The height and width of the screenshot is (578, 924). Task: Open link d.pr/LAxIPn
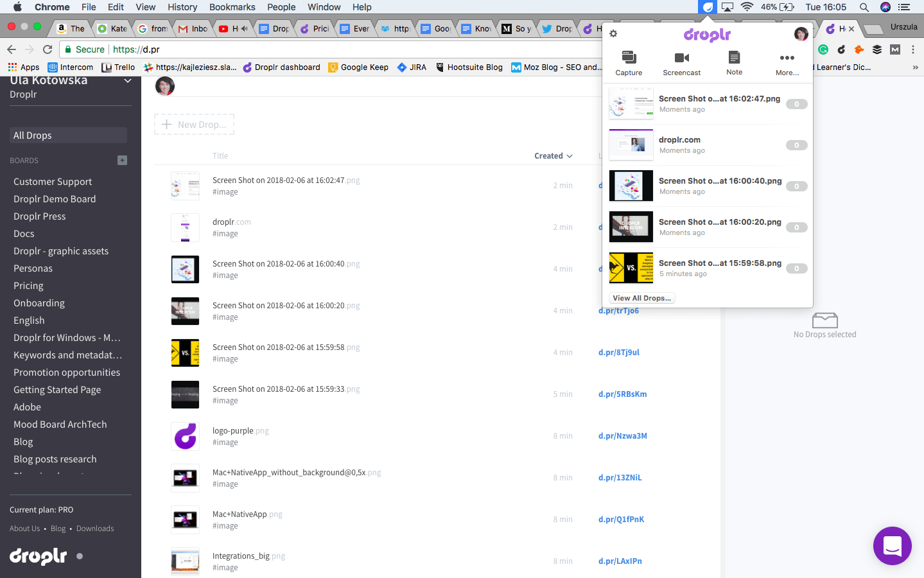(620, 561)
